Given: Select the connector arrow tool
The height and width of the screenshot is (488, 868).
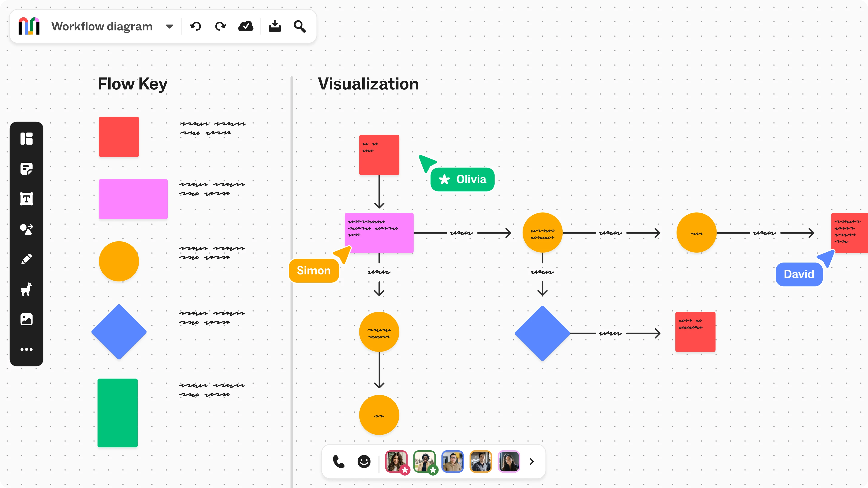Looking at the screenshot, I should [27, 229].
